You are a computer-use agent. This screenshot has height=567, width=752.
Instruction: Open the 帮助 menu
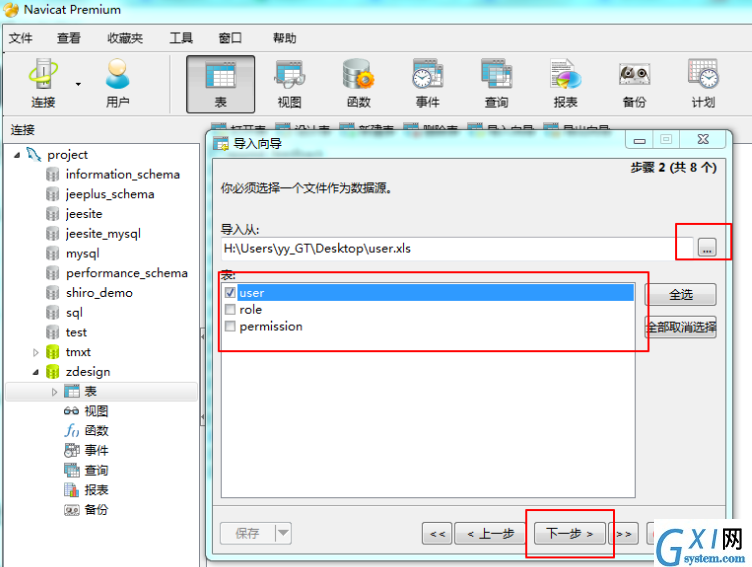[x=284, y=38]
